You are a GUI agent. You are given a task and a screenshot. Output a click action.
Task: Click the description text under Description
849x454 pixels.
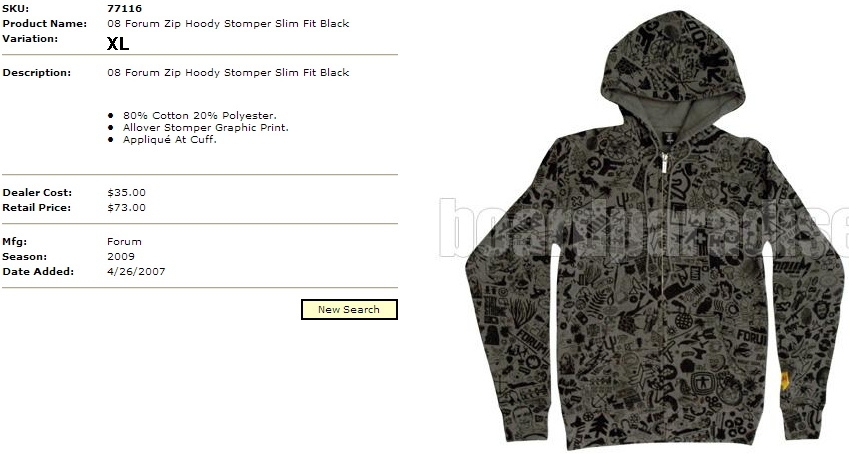tap(228, 73)
